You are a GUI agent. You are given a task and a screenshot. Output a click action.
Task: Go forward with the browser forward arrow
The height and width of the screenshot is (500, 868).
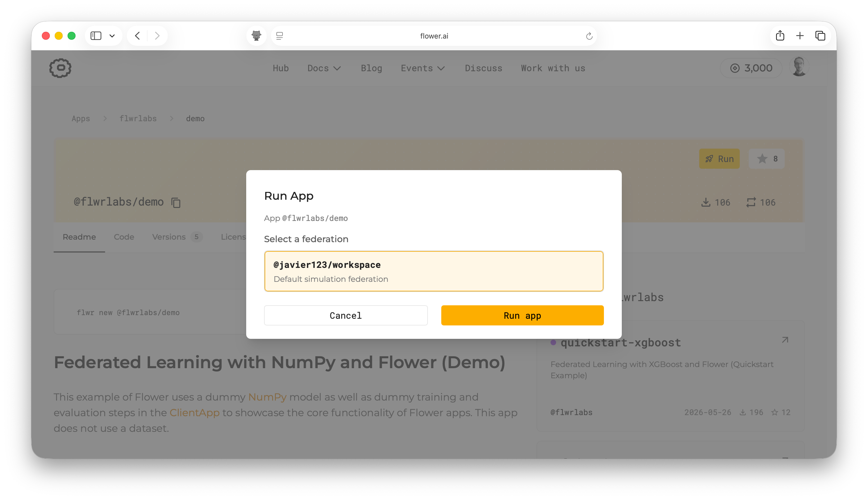click(x=157, y=36)
